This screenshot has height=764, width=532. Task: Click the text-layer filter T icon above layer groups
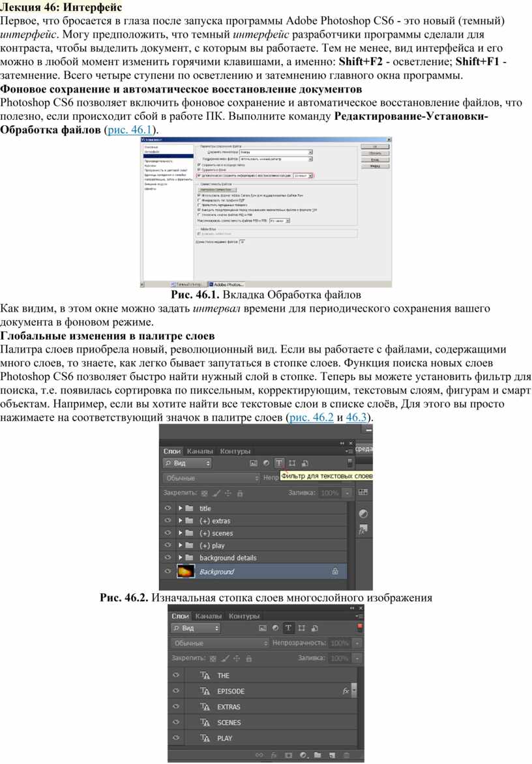point(278,463)
